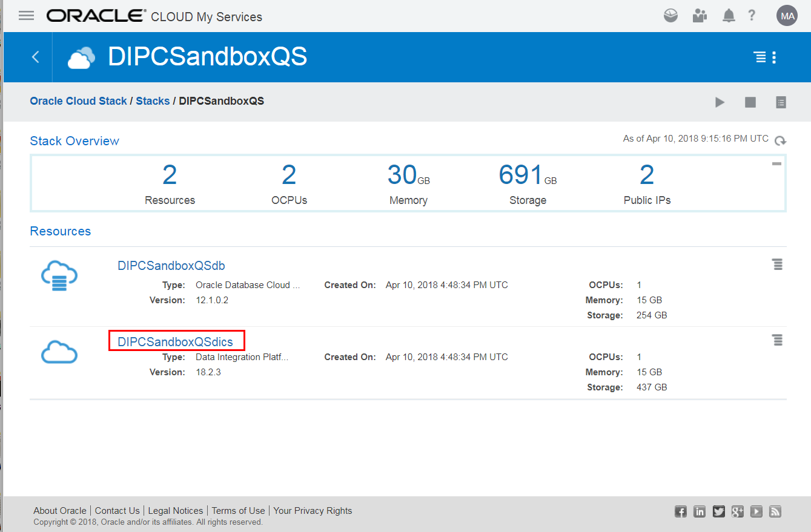The width and height of the screenshot is (811, 532).
Task: Open the stack activity log icon
Action: [781, 102]
